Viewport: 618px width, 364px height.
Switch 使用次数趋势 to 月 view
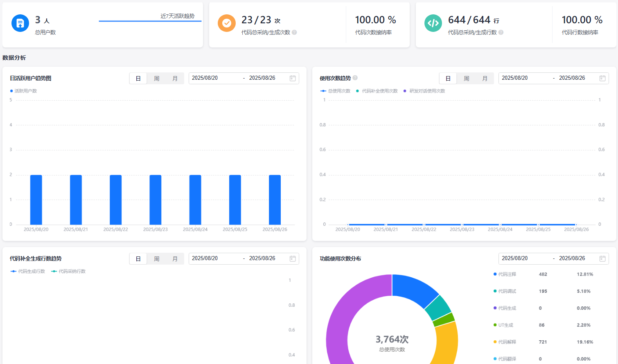[x=485, y=79]
